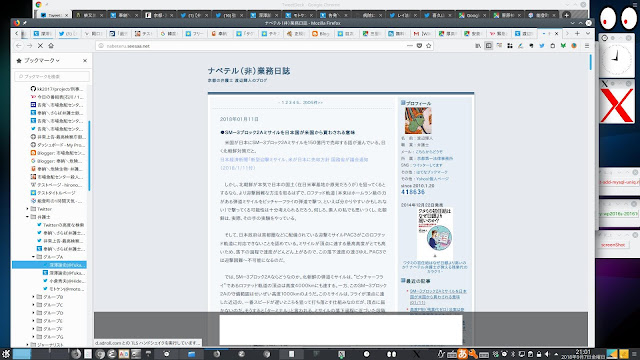
Task: Open the ダッシュボード - My Pro bookmark
Action: click(x=58, y=145)
